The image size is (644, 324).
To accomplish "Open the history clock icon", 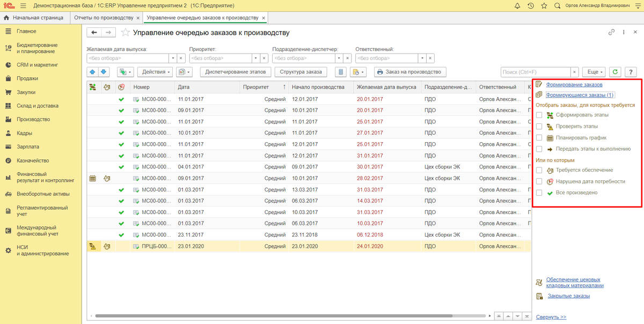I will (531, 5).
